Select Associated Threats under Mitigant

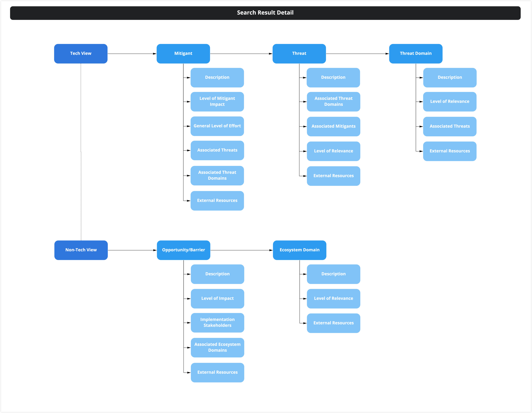(217, 150)
